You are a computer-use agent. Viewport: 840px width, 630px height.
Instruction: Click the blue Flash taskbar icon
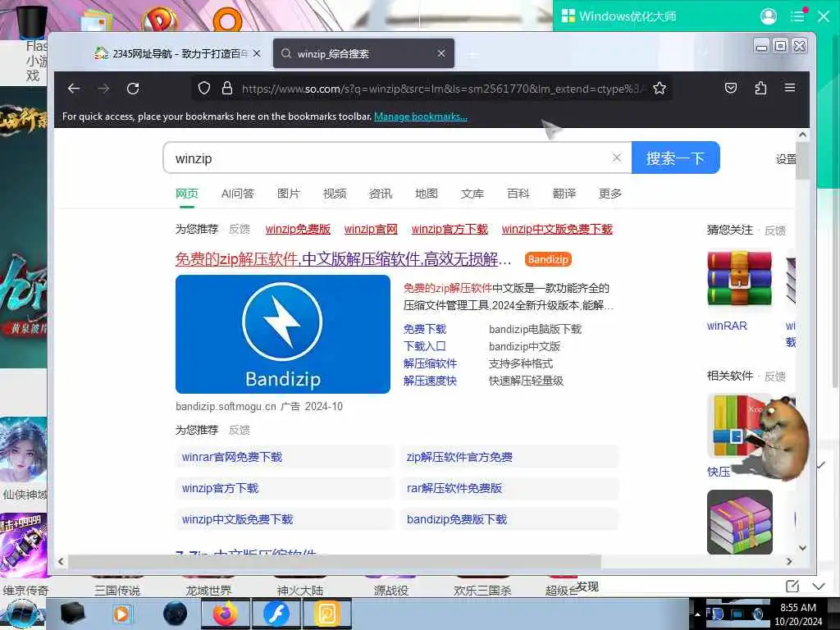(276, 614)
